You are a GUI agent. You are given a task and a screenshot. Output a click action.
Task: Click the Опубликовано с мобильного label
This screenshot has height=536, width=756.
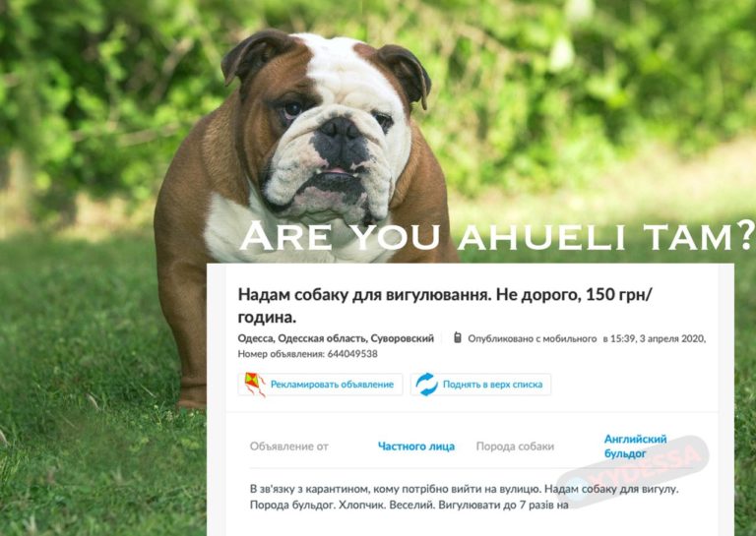click(x=533, y=338)
